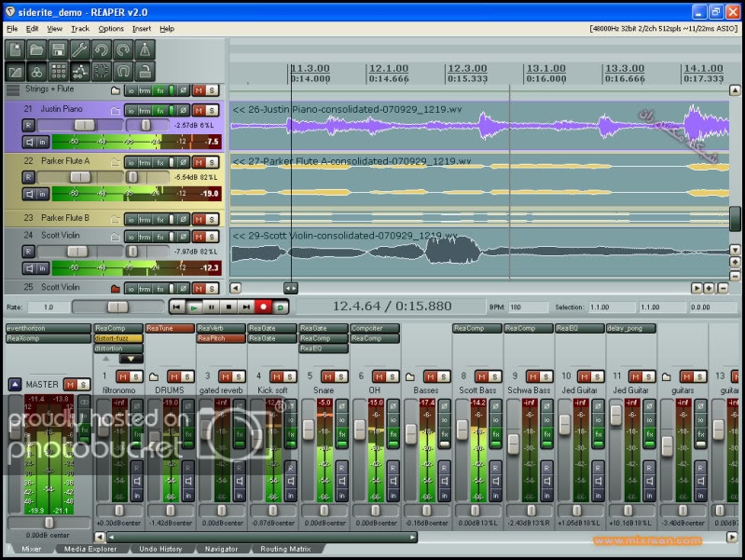Click the horizontal zoom out minus button

click(x=724, y=288)
